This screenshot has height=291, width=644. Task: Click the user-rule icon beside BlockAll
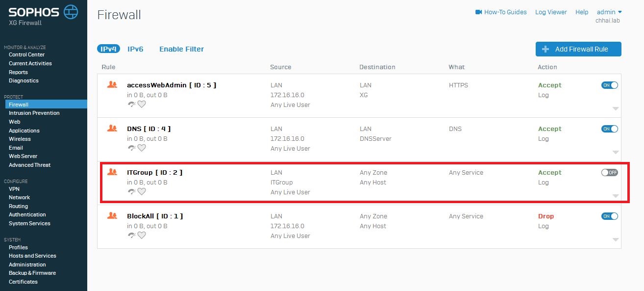[112, 216]
